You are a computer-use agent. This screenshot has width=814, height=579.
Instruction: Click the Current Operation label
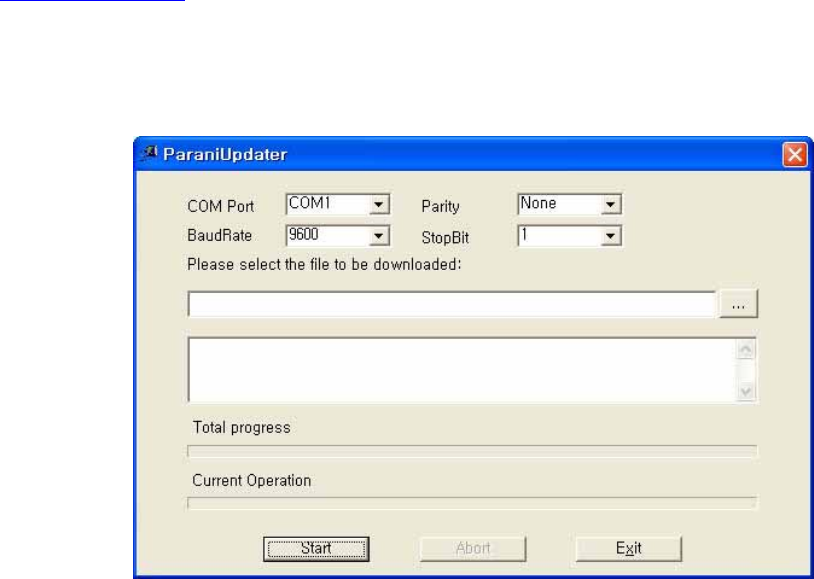tap(252, 480)
